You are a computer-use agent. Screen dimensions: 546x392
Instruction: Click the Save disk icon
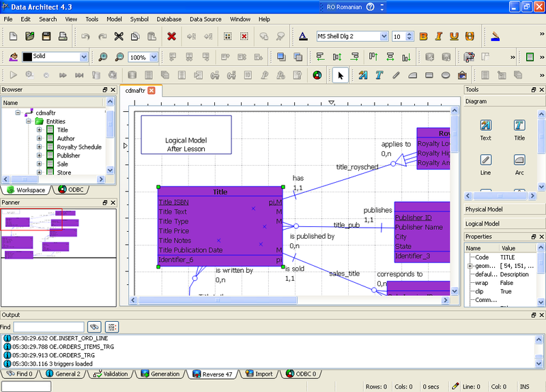point(46,36)
